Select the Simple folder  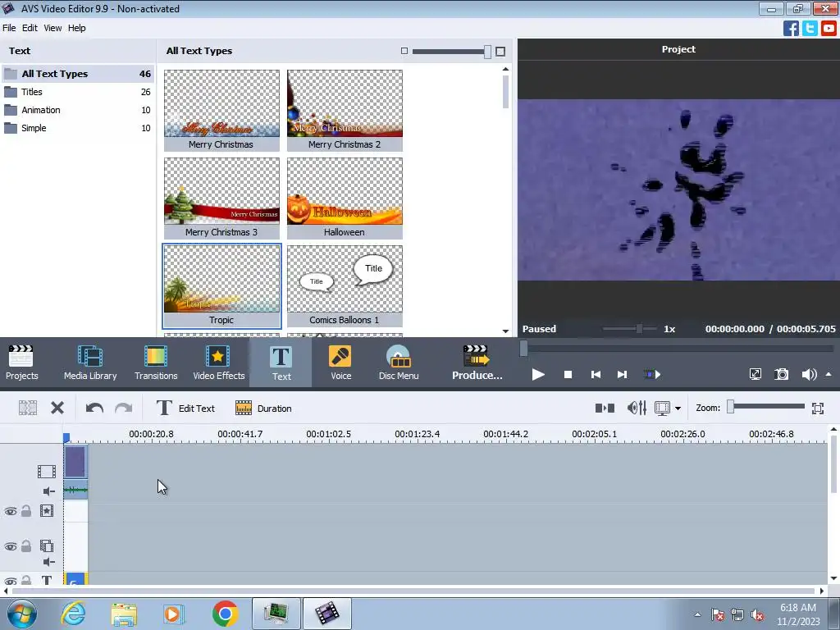(78, 128)
